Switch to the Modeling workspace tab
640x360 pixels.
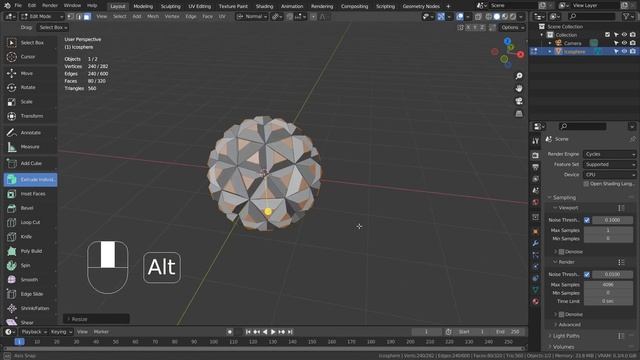pyautogui.click(x=143, y=6)
